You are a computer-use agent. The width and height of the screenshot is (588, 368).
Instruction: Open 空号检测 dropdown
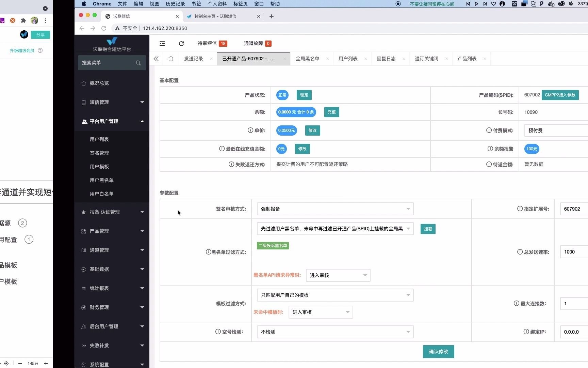tap(335, 332)
